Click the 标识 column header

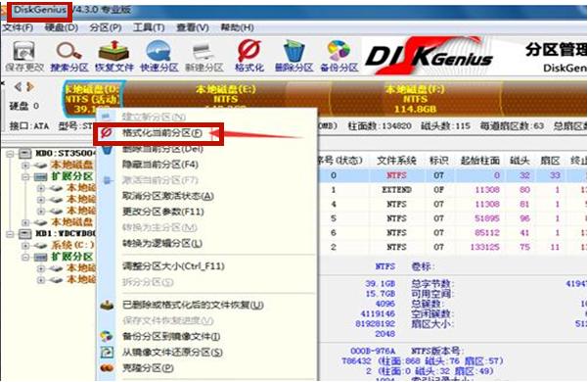pos(438,161)
